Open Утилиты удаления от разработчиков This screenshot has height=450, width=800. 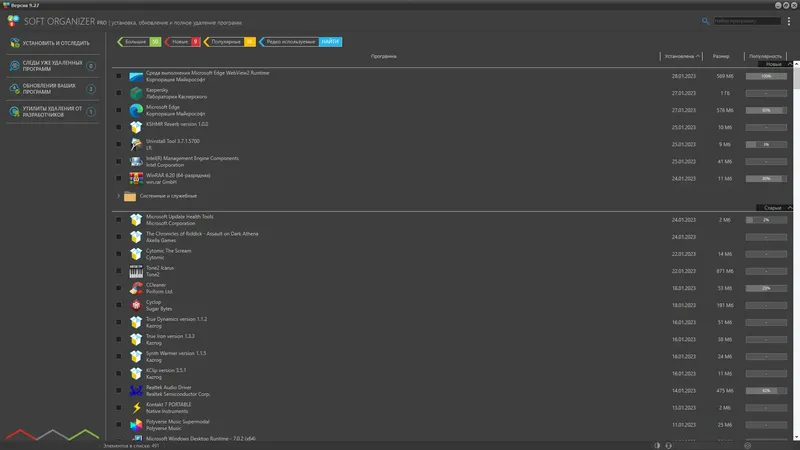coord(53,112)
